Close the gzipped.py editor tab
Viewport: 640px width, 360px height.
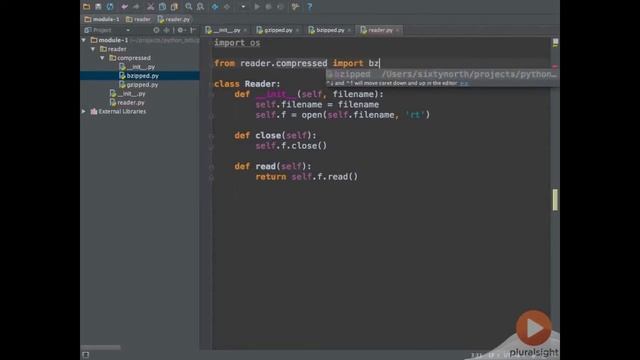point(297,30)
